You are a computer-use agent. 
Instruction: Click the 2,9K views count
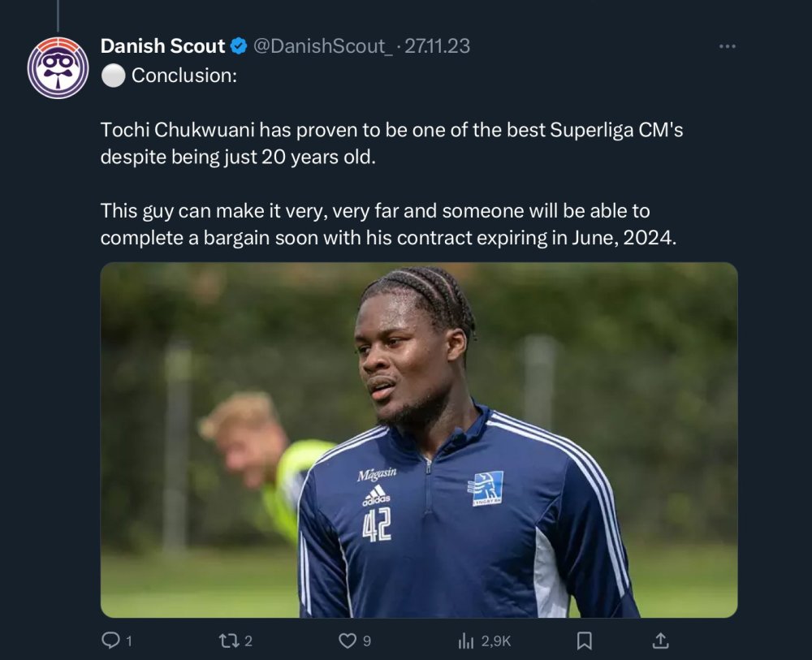[x=495, y=641]
